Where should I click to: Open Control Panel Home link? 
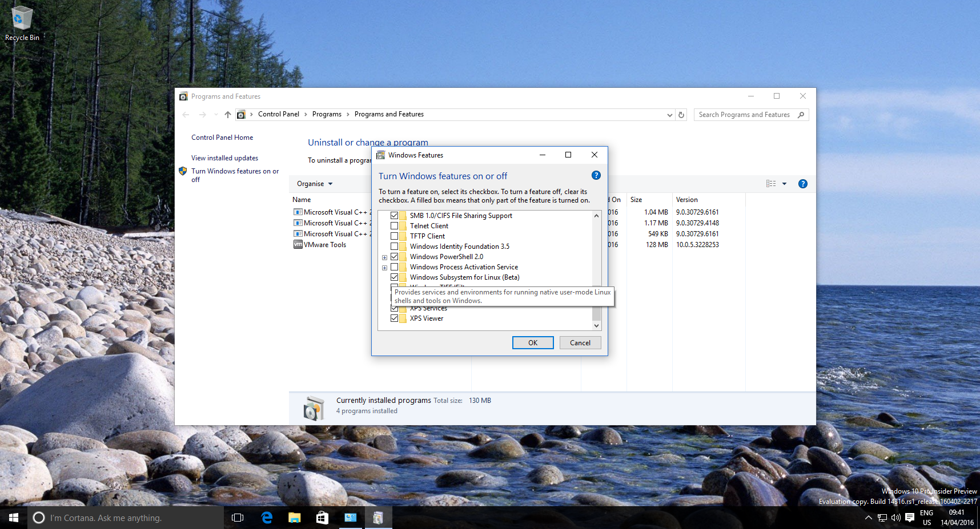pos(222,138)
